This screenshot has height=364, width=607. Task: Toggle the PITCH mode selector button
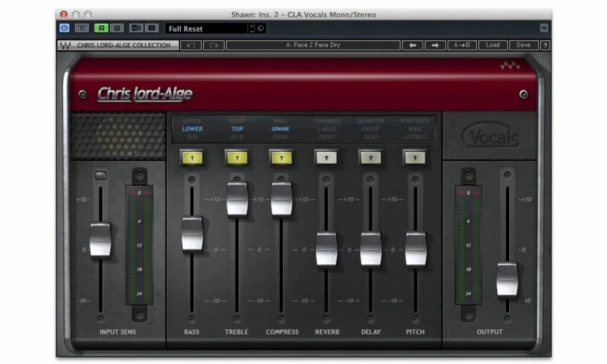pos(415,158)
